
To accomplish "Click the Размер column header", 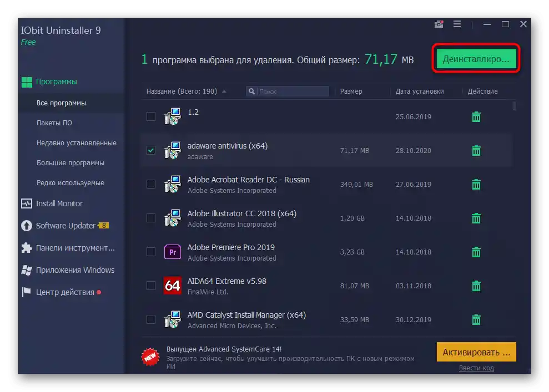I will pos(351,91).
